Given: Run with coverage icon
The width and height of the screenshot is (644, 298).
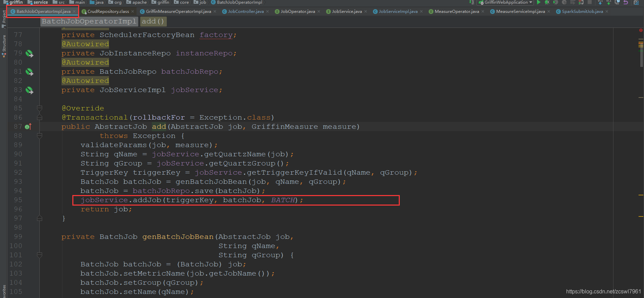Looking at the screenshot, I should click(x=555, y=2).
